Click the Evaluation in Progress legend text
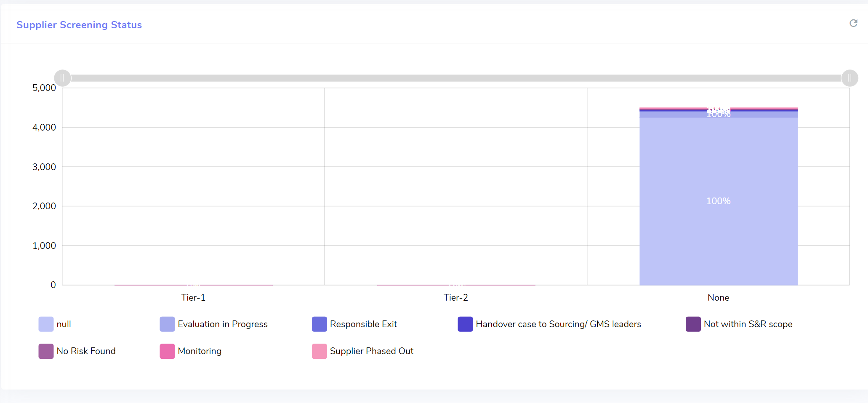This screenshot has width=868, height=403. (x=222, y=324)
